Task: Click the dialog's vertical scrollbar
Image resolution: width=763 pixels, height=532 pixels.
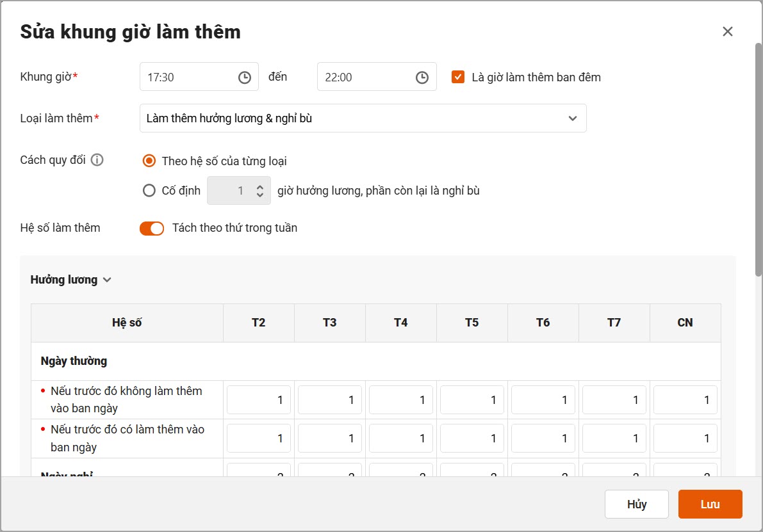Action: [758, 159]
